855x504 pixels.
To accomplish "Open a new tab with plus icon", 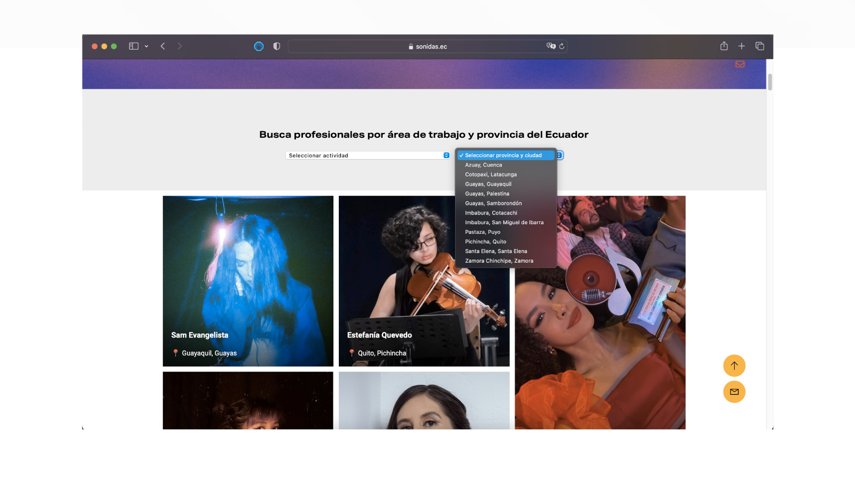I will [x=742, y=46].
